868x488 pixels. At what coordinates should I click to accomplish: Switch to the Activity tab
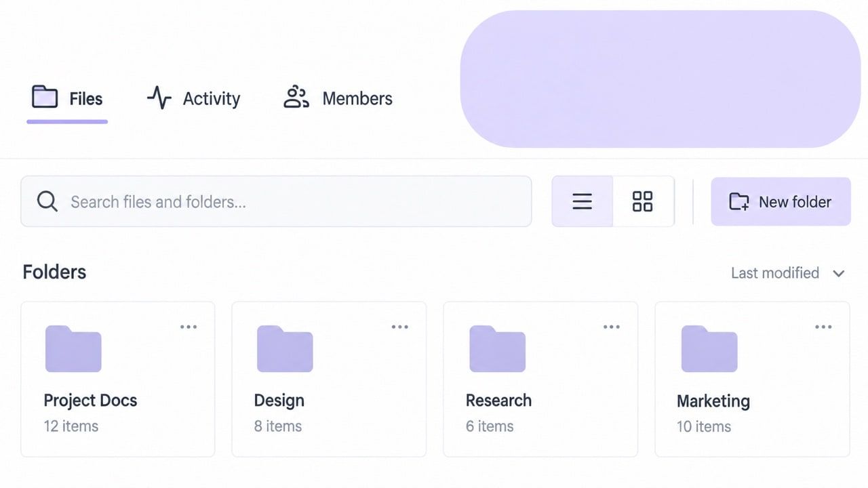click(x=194, y=99)
